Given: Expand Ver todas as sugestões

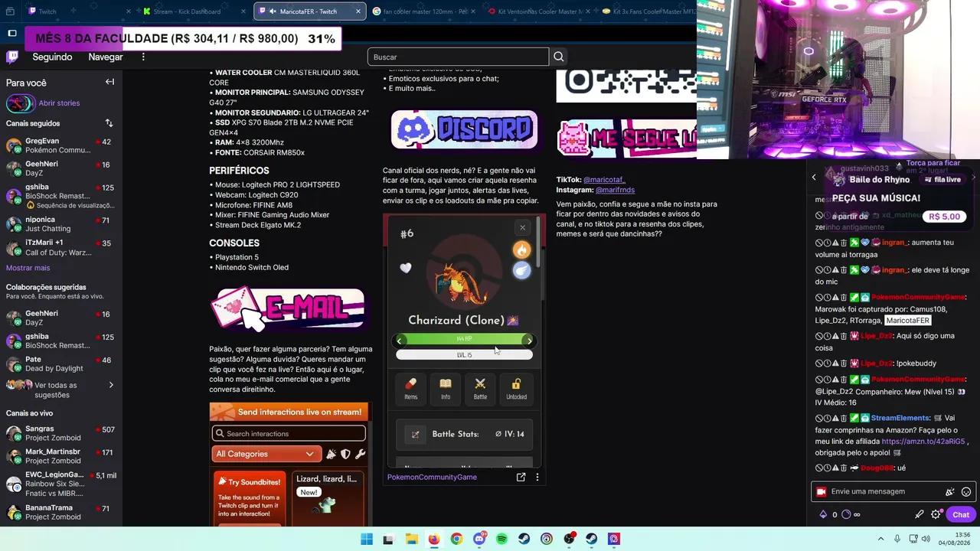Looking at the screenshot, I should (61, 390).
